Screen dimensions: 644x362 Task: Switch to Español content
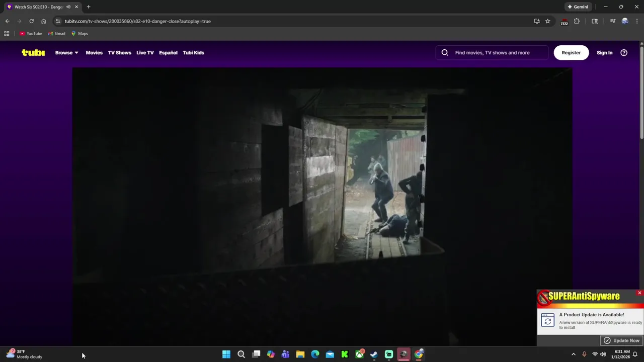point(168,52)
